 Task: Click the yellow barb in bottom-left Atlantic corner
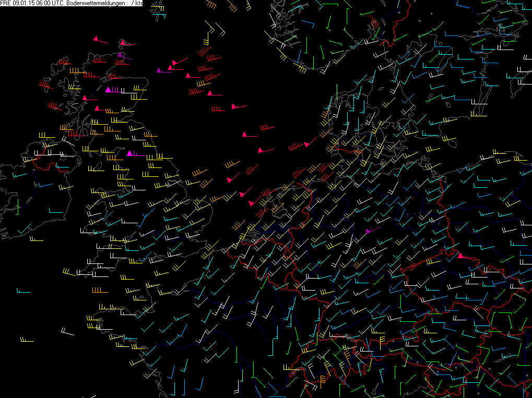click(27, 340)
